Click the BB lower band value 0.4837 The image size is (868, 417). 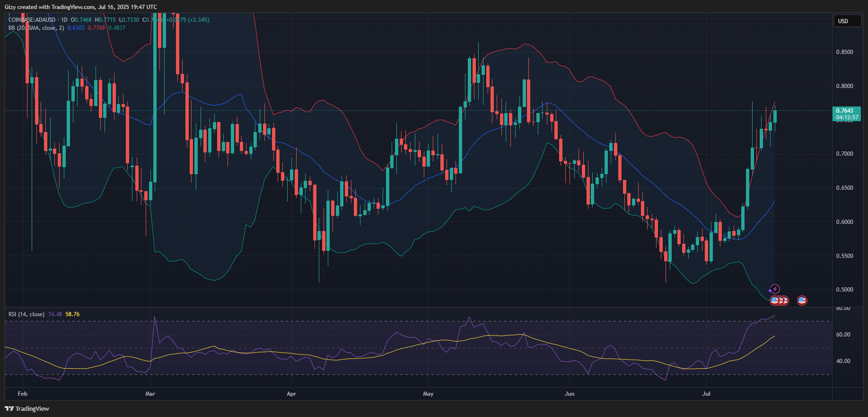point(117,28)
